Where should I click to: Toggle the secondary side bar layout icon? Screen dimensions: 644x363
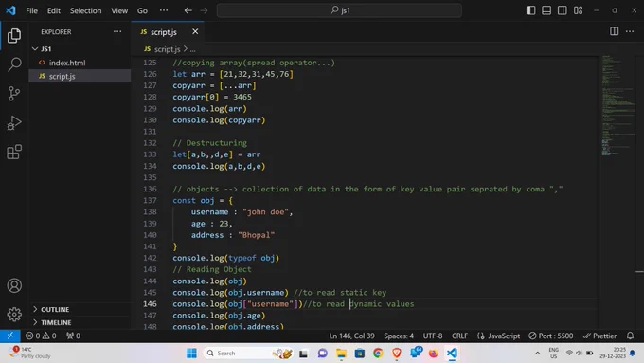pyautogui.click(x=563, y=10)
